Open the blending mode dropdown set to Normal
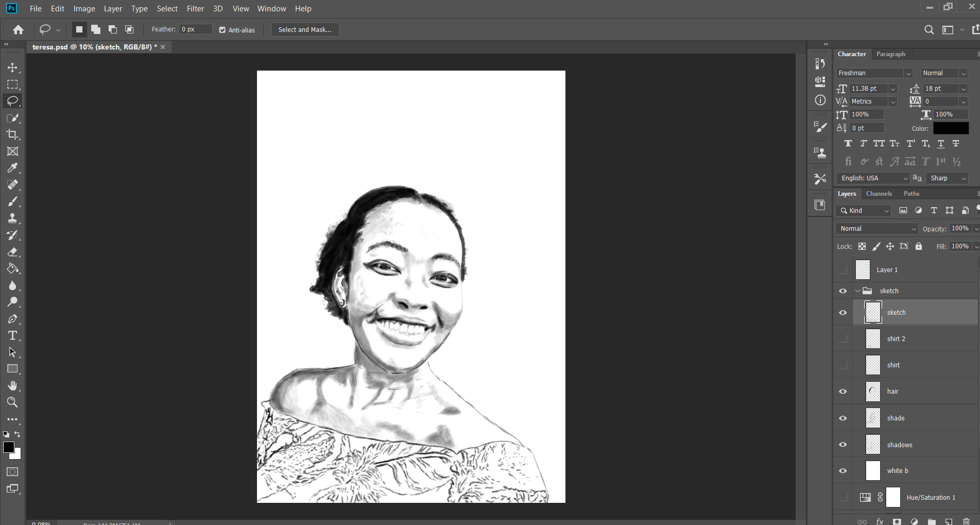The width and height of the screenshot is (980, 525). pos(876,228)
